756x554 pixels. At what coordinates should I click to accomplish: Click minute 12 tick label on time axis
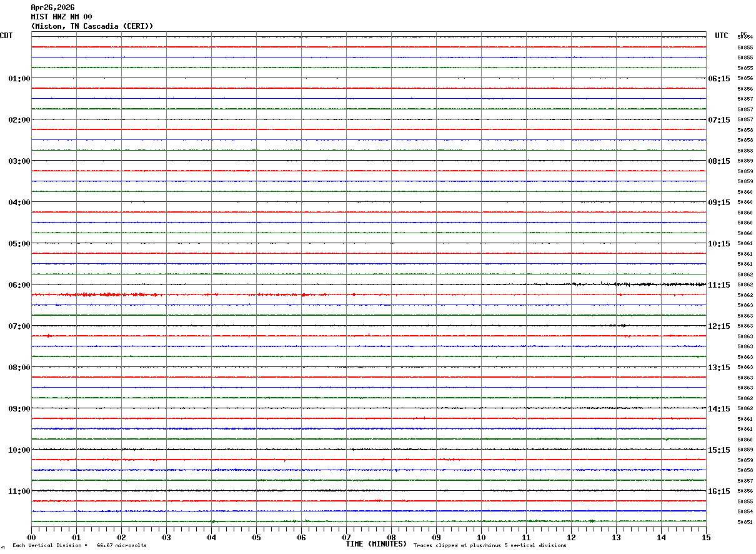(571, 537)
